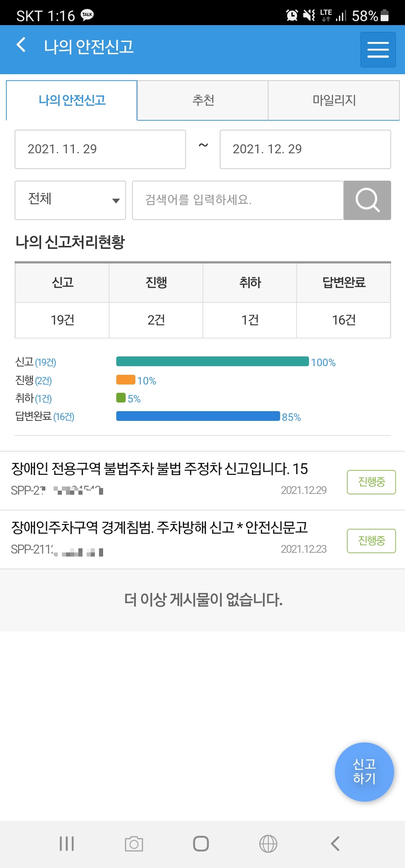This screenshot has height=868, width=405.
Task: Open the hamburger menu
Action: tap(378, 49)
